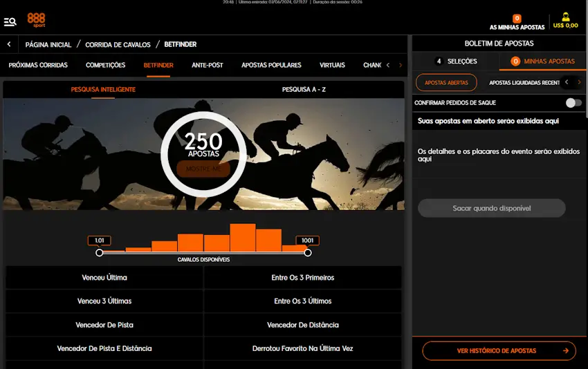Select Venceu Última filter

click(x=104, y=278)
